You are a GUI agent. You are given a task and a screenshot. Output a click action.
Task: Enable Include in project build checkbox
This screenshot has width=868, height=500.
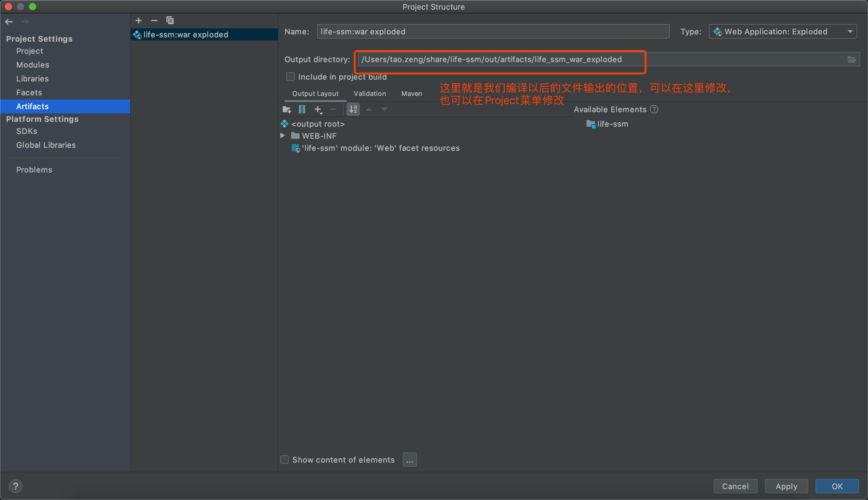(x=290, y=77)
